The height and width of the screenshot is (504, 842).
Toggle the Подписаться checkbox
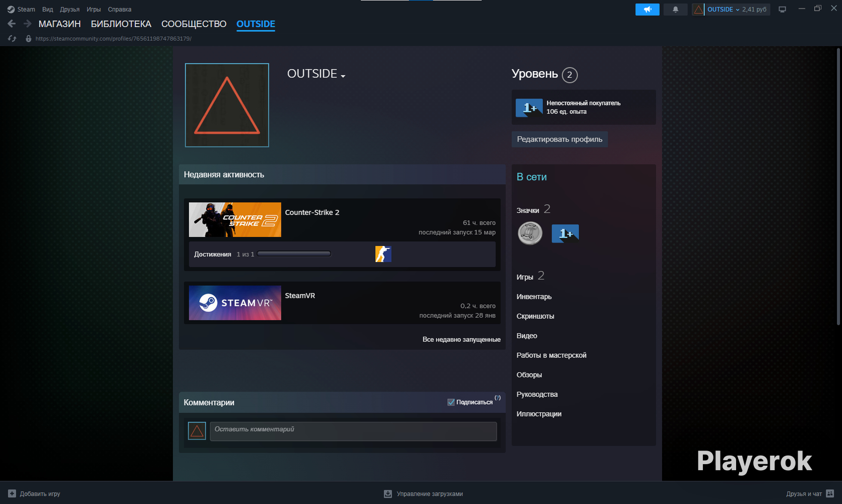coord(451,402)
